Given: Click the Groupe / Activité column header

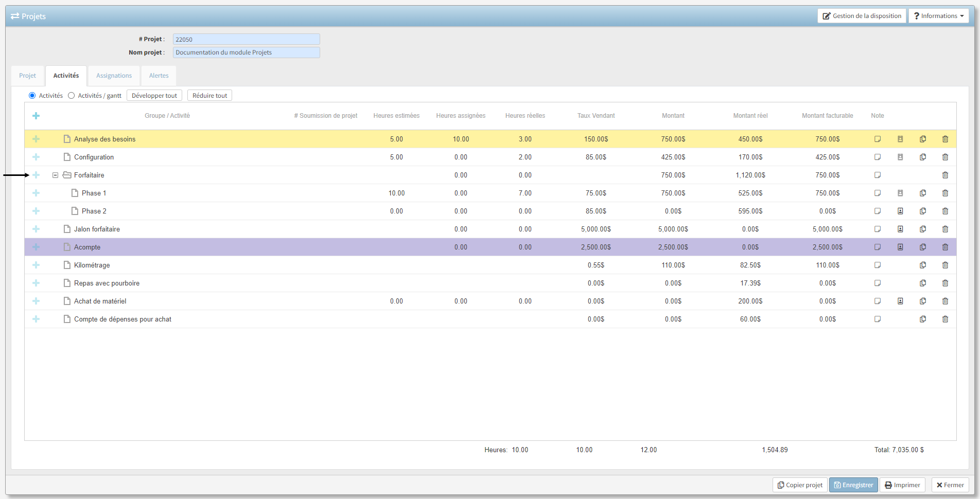Looking at the screenshot, I should [167, 116].
